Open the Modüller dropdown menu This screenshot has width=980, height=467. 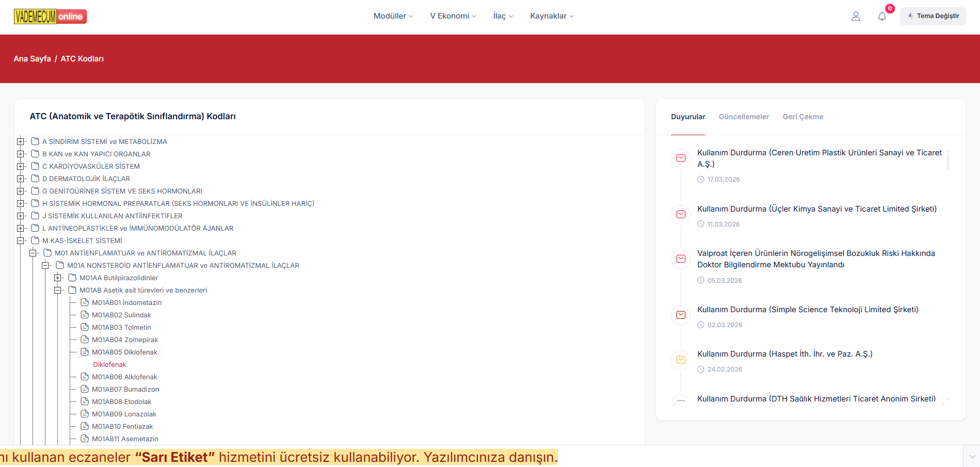pyautogui.click(x=393, y=16)
